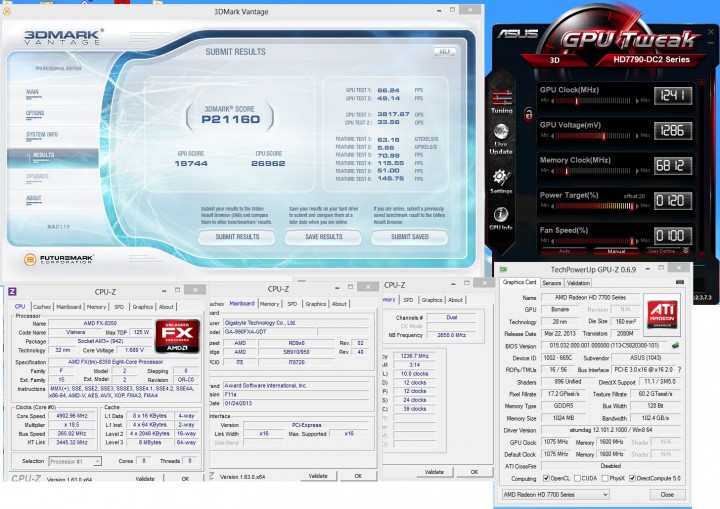Image resolution: width=720 pixels, height=509 pixels.
Task: Set fan mode to Manual in GPU Tweak
Action: point(616,251)
